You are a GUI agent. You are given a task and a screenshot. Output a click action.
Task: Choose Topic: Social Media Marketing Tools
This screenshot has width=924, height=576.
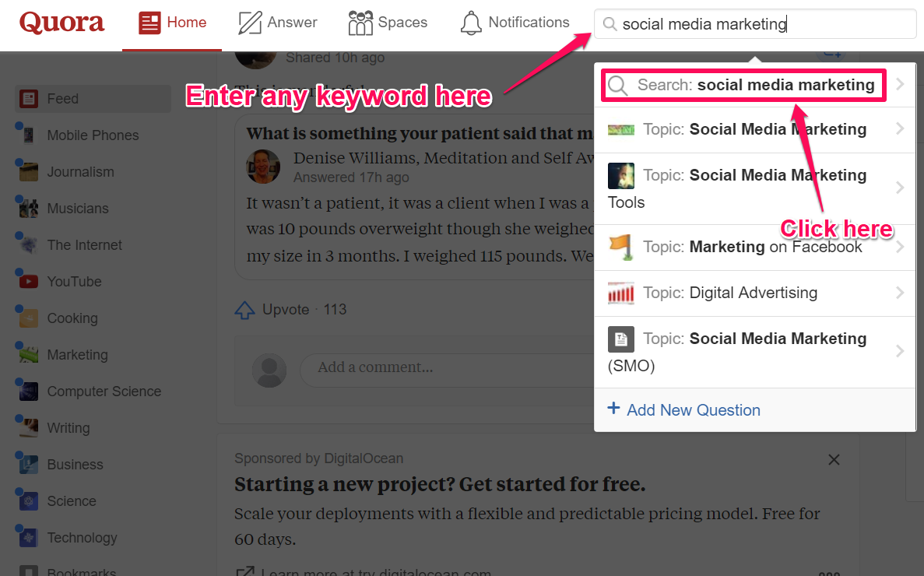click(755, 188)
